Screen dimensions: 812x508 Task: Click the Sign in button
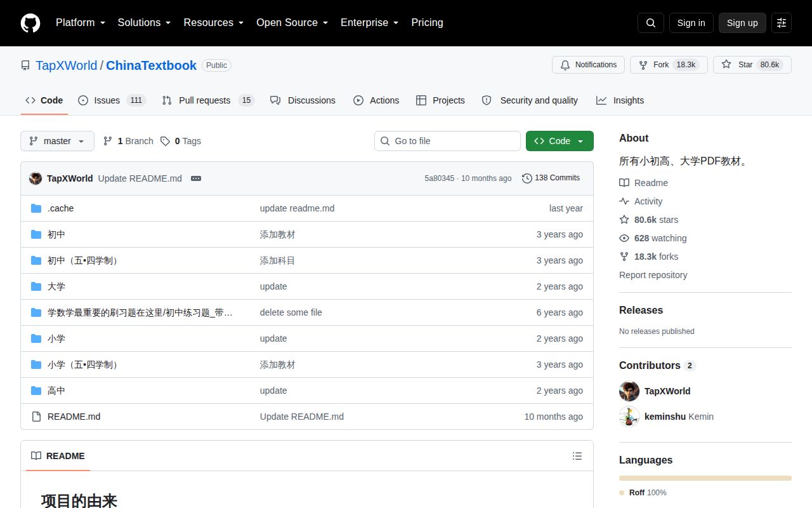691,23
